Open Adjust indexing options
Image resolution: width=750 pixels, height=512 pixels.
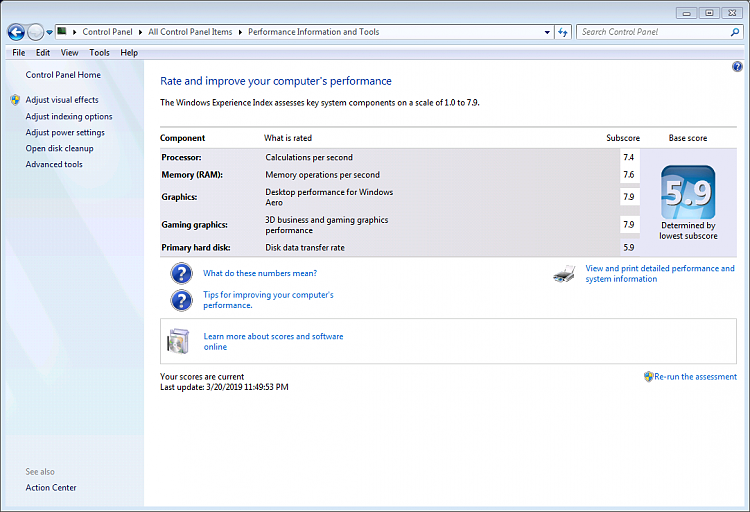coord(69,116)
